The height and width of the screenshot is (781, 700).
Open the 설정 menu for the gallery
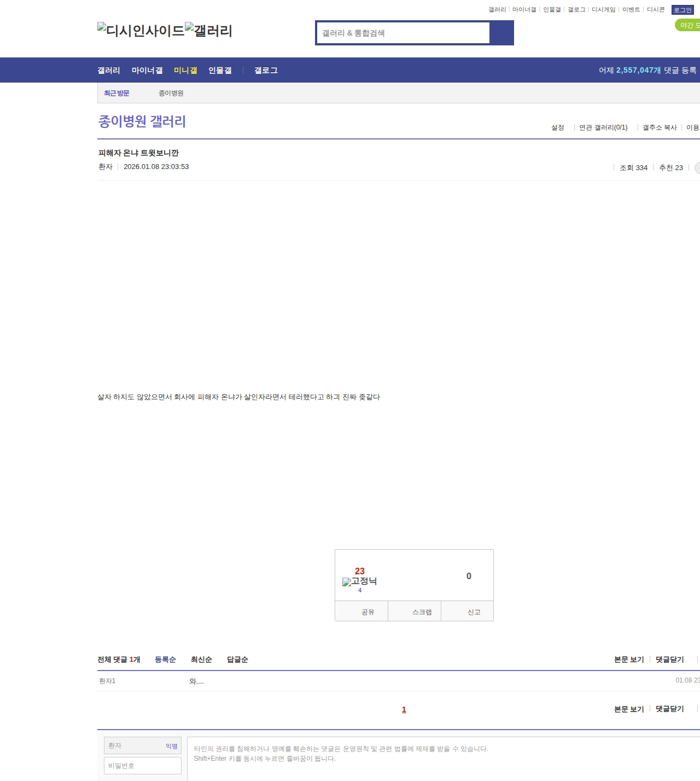[x=557, y=127]
